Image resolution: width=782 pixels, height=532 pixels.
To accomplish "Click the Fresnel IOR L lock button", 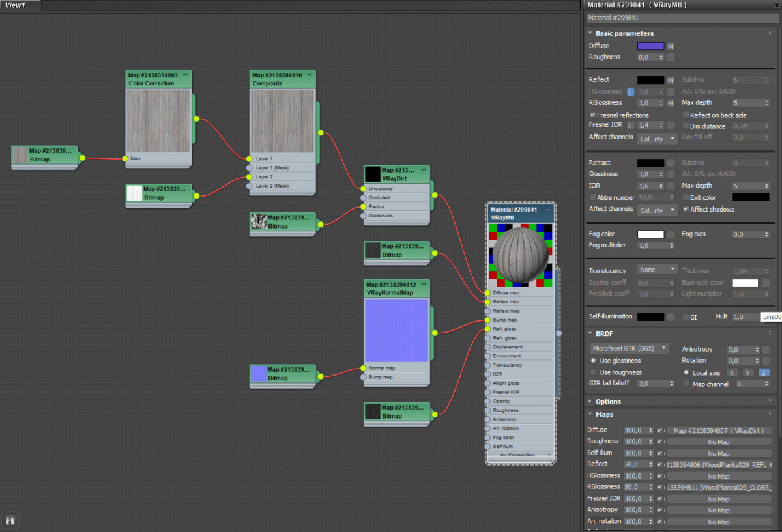I will pos(630,125).
